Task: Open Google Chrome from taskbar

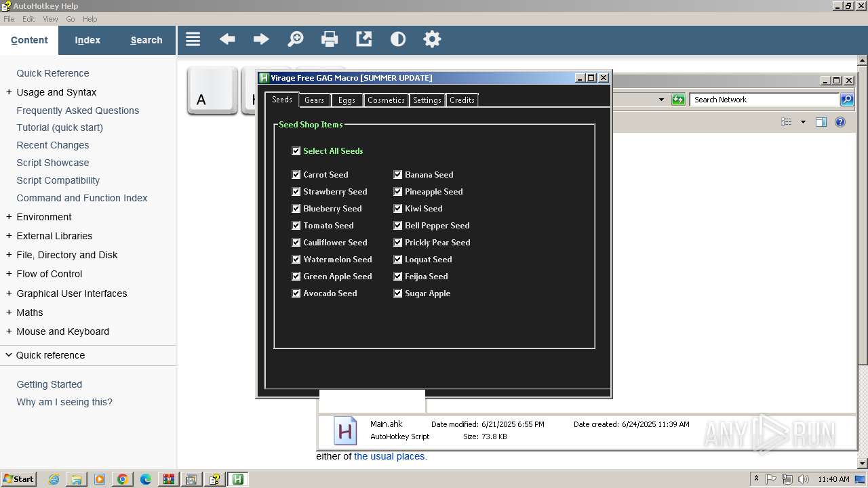Action: coord(123,479)
